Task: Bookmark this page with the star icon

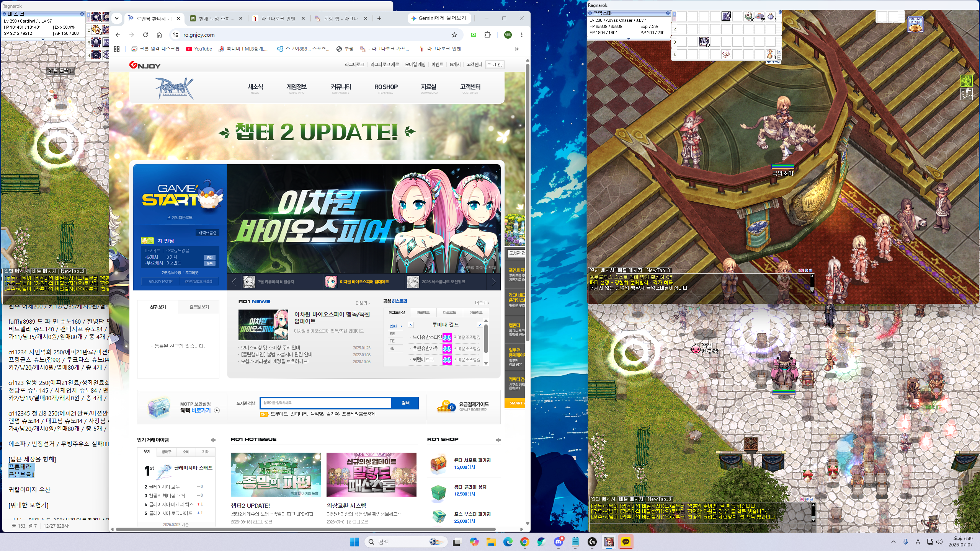Action: (x=454, y=35)
